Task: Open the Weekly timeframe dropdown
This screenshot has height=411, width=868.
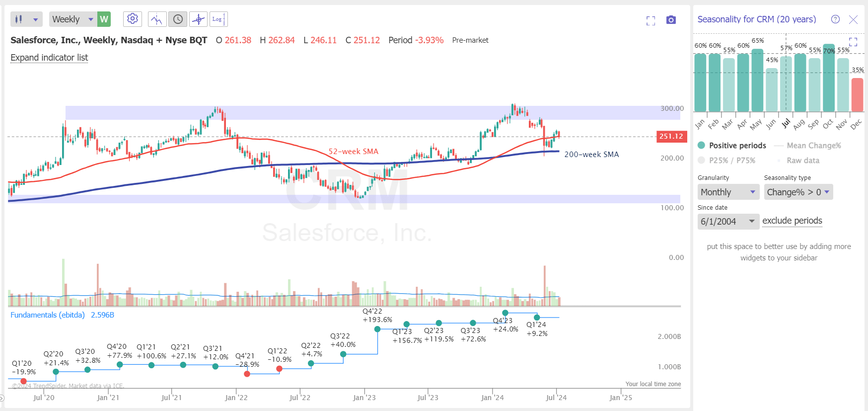Action: 72,19
